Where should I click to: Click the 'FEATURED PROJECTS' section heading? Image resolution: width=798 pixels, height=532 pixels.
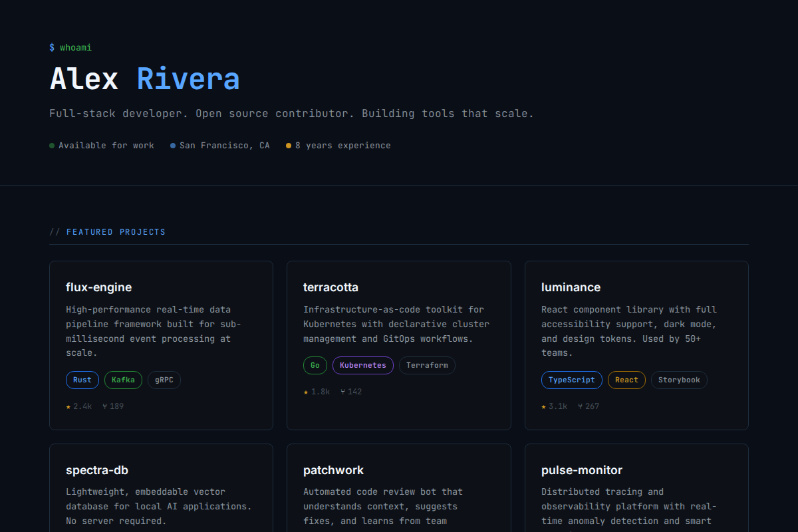coord(116,232)
